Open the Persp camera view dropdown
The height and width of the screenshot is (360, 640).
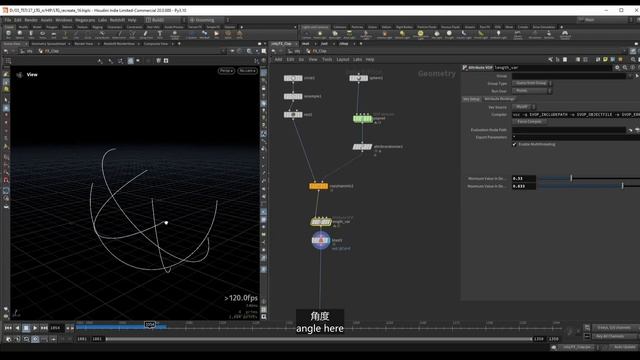[x=227, y=71]
